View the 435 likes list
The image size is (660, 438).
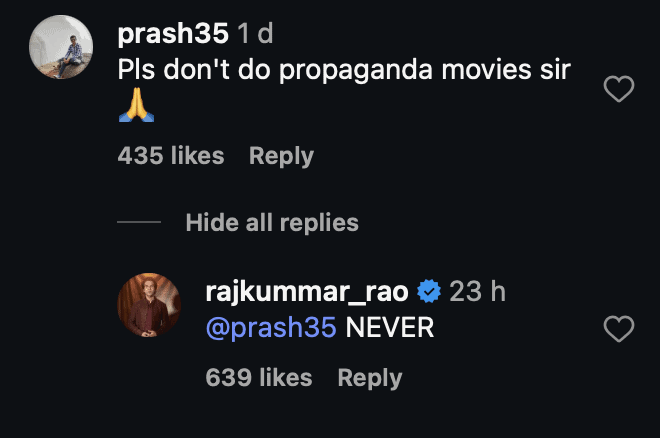pyautogui.click(x=171, y=156)
